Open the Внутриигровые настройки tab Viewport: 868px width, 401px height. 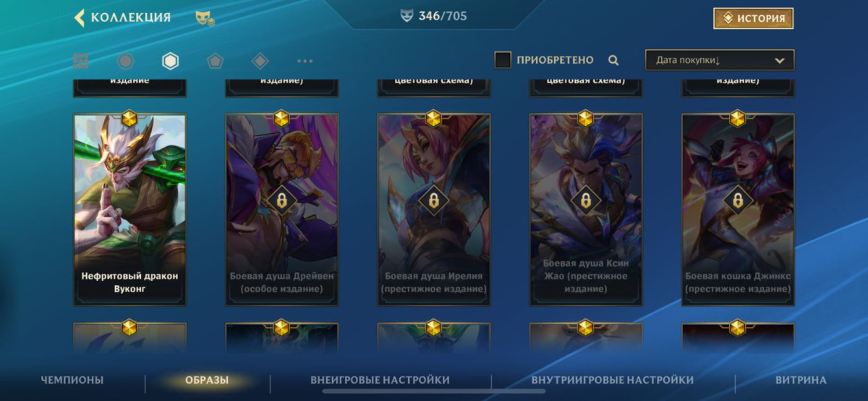[x=613, y=380]
